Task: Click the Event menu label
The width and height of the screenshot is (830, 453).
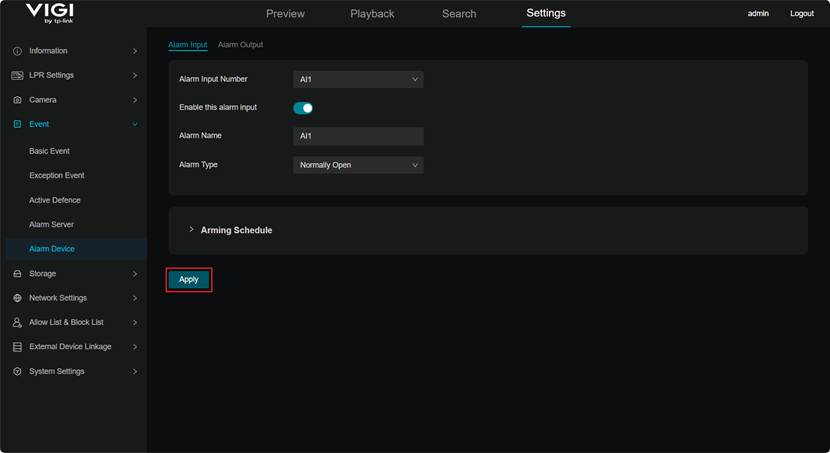Action: (x=39, y=124)
